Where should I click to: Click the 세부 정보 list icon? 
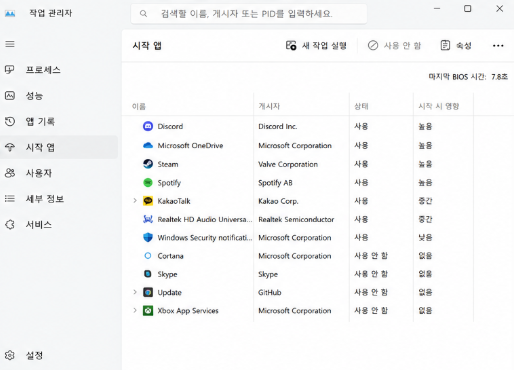click(10, 199)
